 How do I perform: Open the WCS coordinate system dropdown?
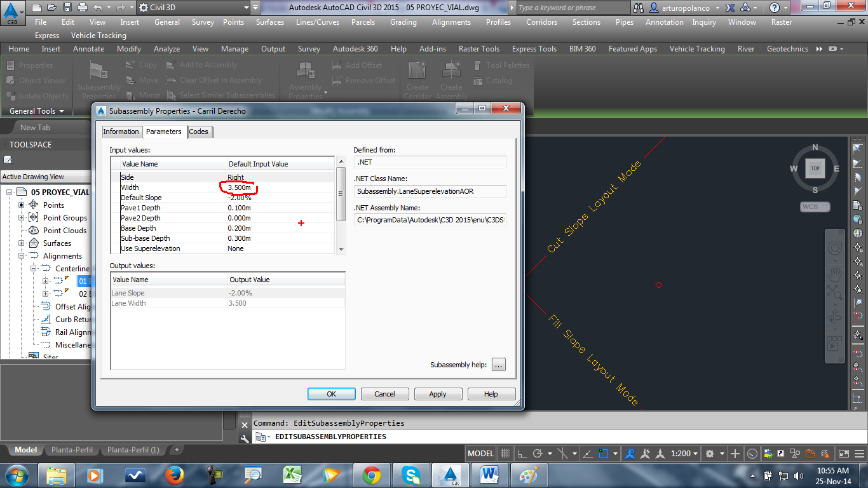[x=815, y=207]
